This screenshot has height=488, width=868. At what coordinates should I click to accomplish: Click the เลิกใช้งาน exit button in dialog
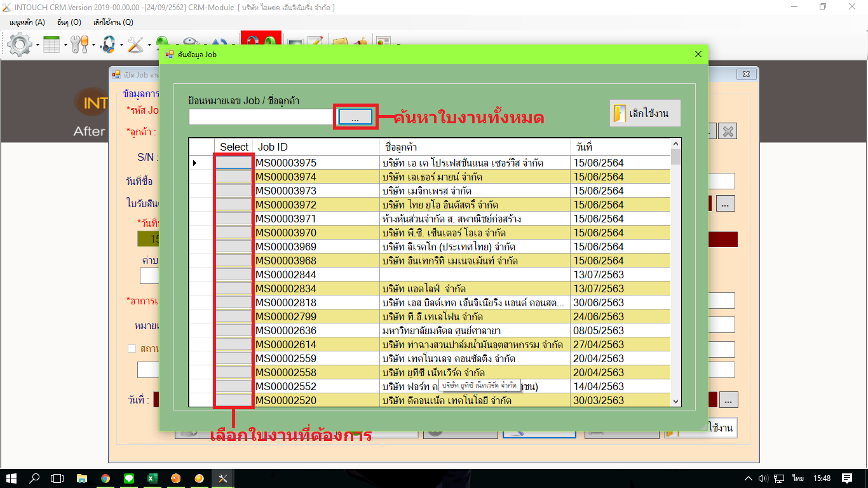click(x=645, y=113)
